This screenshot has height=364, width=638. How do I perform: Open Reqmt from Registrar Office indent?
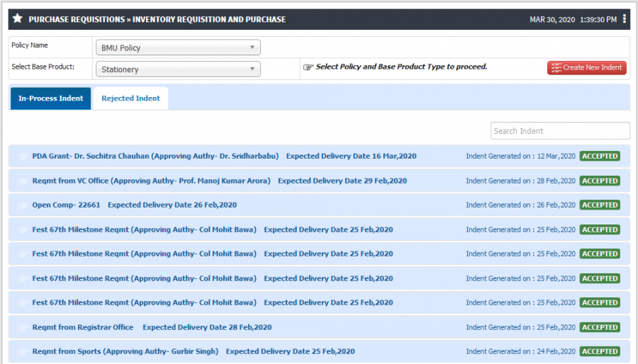[x=83, y=327]
